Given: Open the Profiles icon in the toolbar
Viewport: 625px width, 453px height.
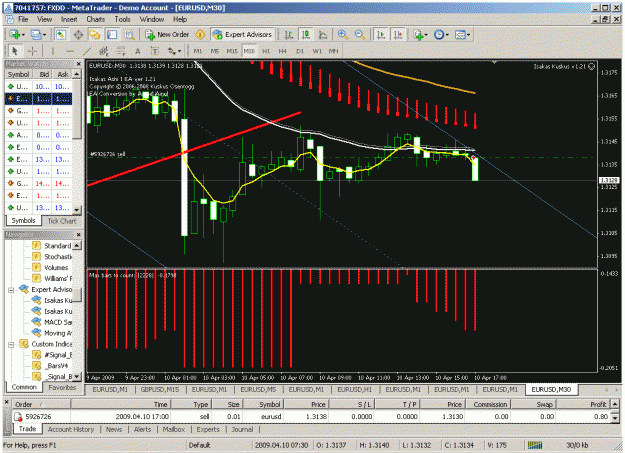Looking at the screenshot, I should [35, 35].
